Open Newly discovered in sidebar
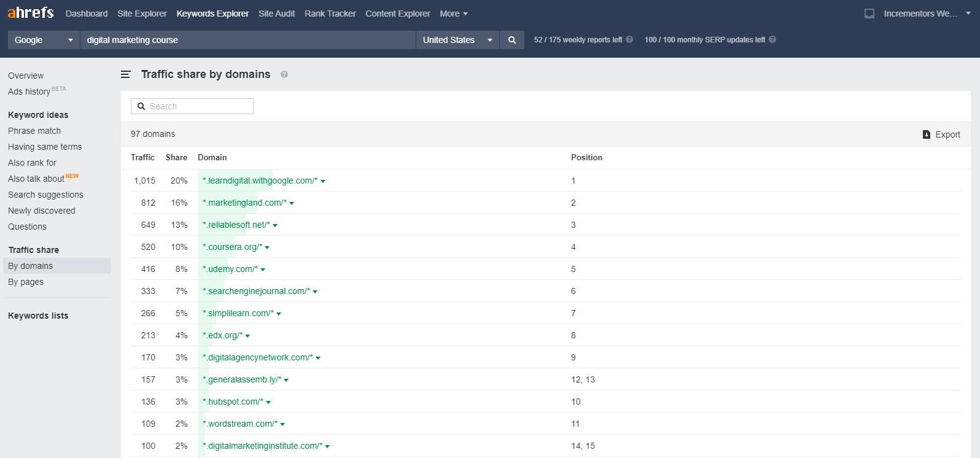Image resolution: width=980 pixels, height=458 pixels. (42, 211)
